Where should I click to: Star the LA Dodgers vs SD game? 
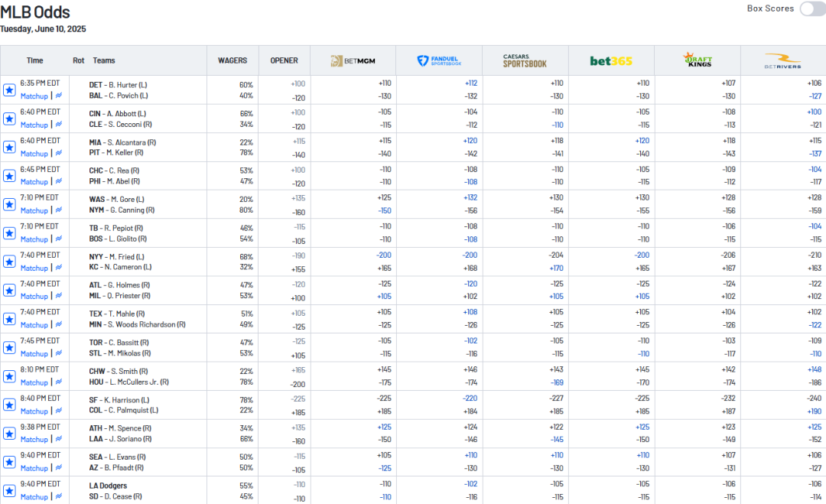9,490
